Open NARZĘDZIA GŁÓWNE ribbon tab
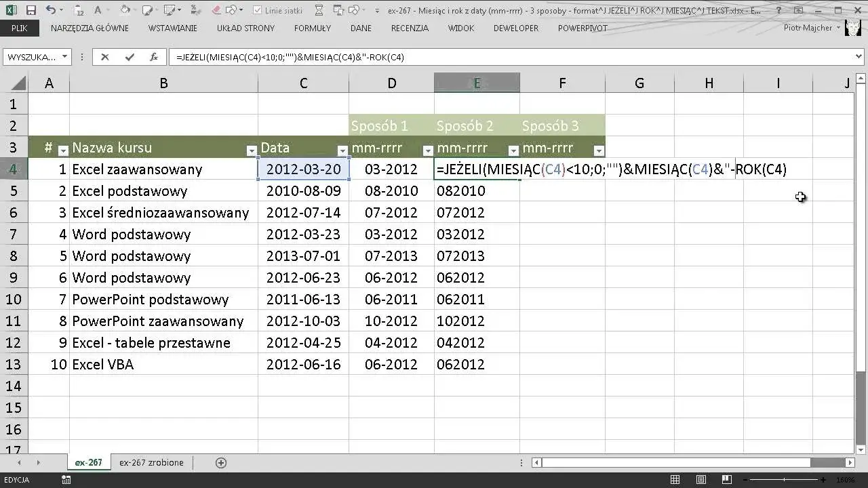The image size is (868, 488). pyautogui.click(x=90, y=28)
